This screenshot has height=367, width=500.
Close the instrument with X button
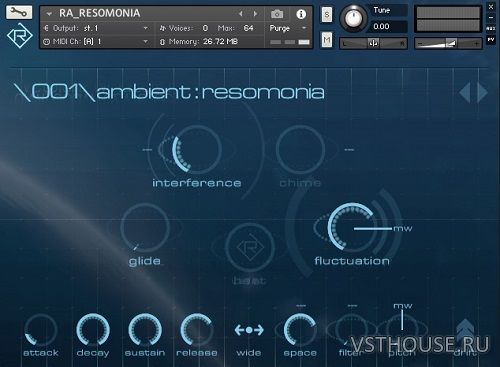(491, 7)
